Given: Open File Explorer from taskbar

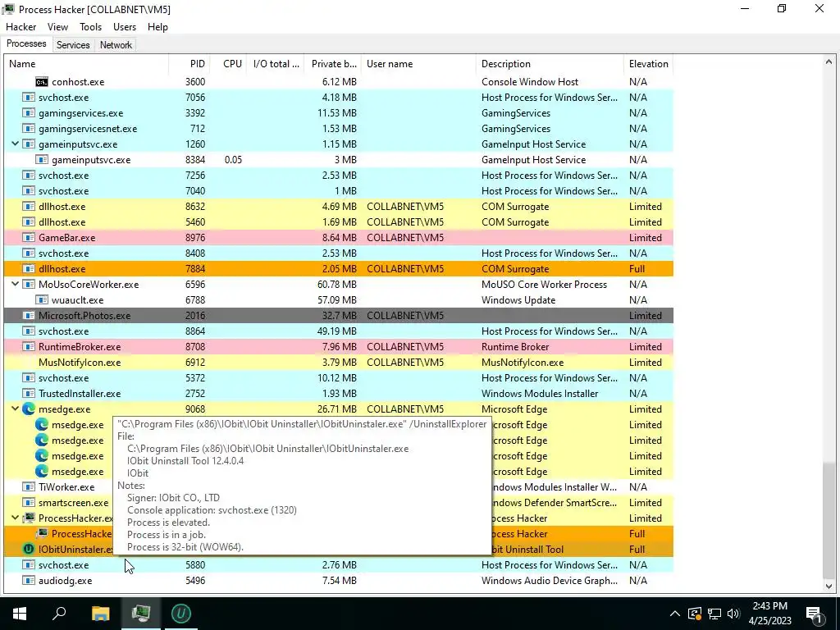Looking at the screenshot, I should tap(100, 614).
